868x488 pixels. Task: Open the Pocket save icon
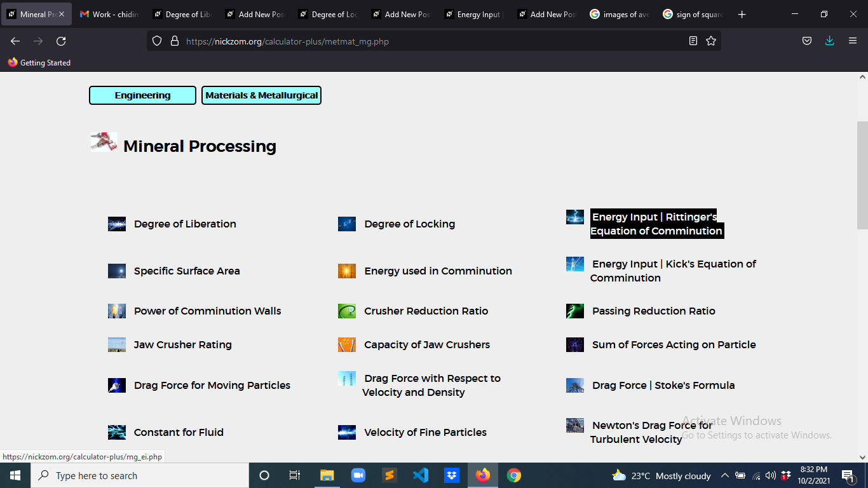click(x=806, y=41)
